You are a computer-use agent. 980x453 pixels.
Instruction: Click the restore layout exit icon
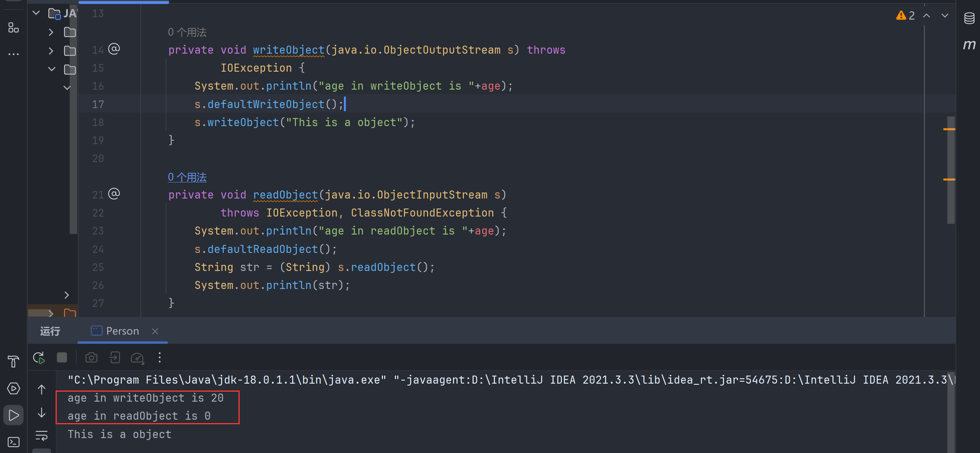114,358
